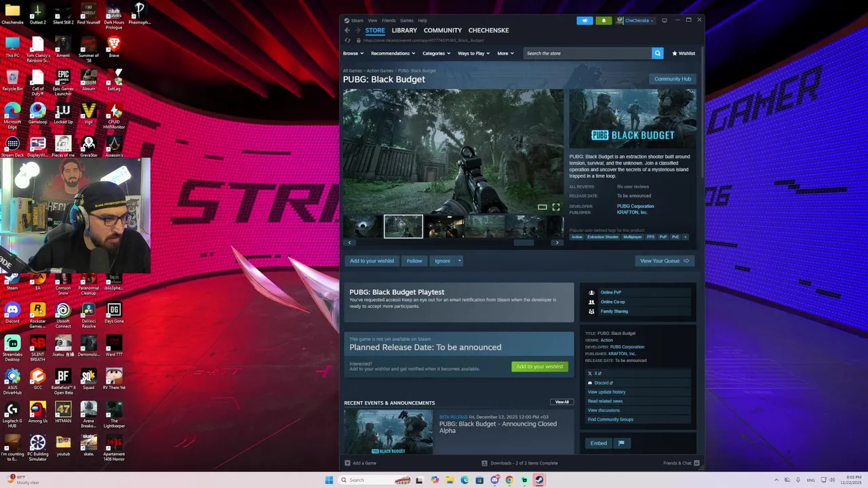This screenshot has width=868, height=488.
Task: Click Add a Game at bottom left
Action: (360, 463)
